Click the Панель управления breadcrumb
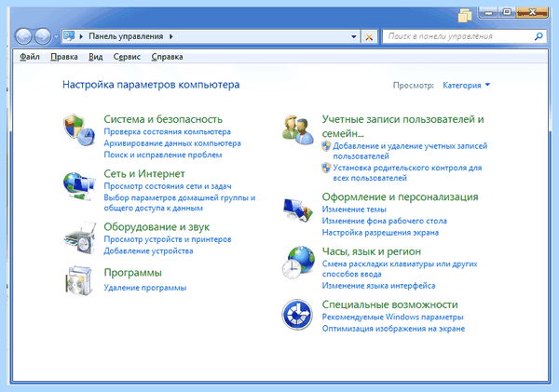The height and width of the screenshot is (392, 559). pyautogui.click(x=126, y=36)
